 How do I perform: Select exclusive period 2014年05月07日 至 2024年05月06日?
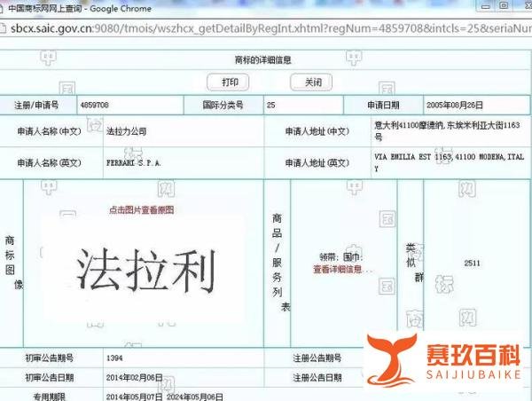point(165,397)
